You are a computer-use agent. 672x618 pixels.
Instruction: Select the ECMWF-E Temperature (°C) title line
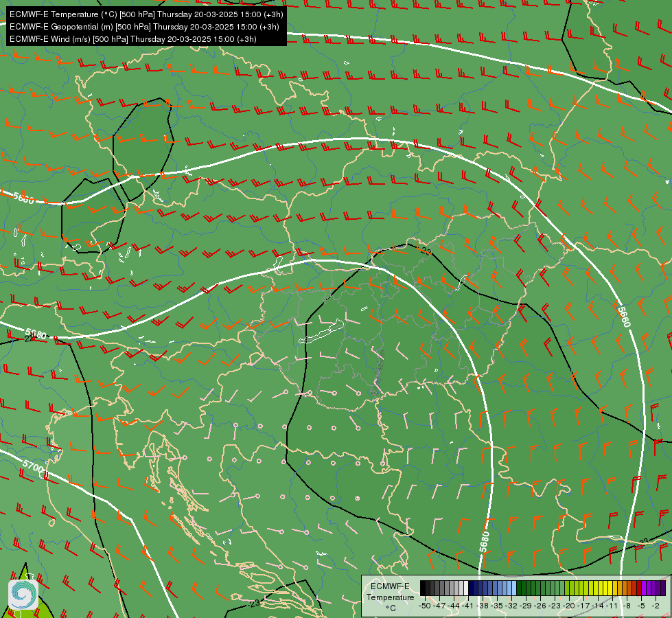[146, 14]
